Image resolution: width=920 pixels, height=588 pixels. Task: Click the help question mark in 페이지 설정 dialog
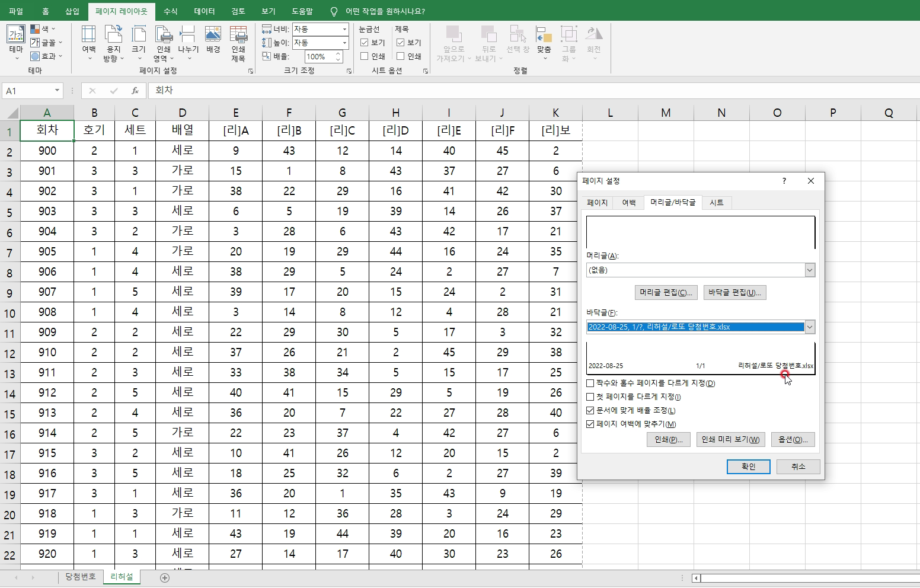pyautogui.click(x=784, y=181)
